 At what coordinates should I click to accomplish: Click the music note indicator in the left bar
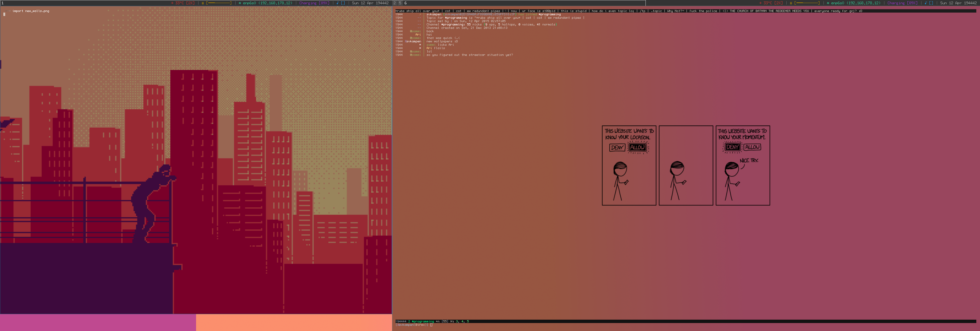point(340,3)
